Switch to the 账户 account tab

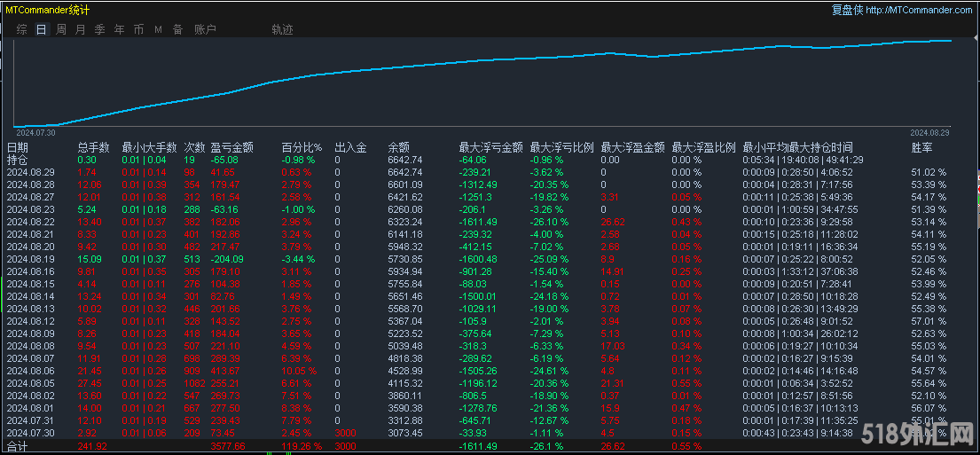tap(205, 29)
